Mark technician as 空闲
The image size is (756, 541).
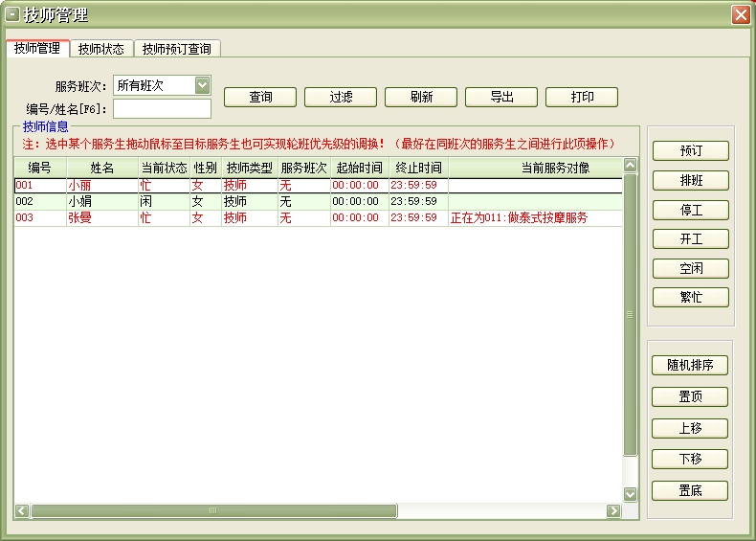[x=691, y=268]
